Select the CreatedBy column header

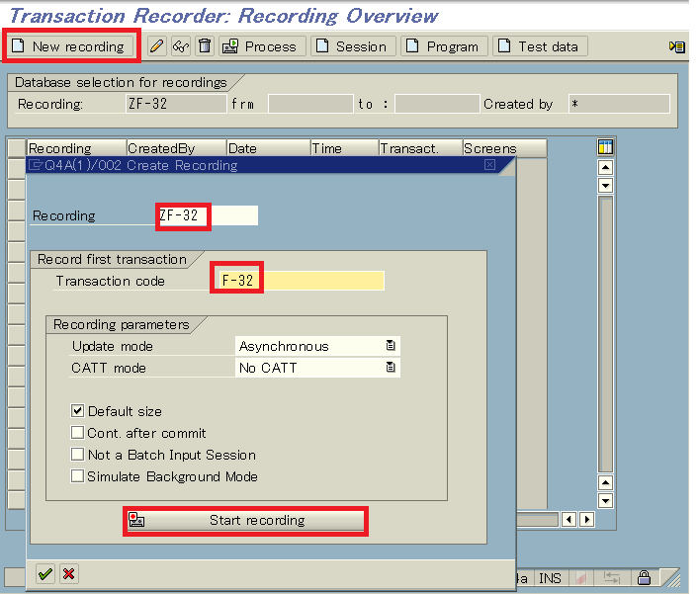tap(176, 148)
